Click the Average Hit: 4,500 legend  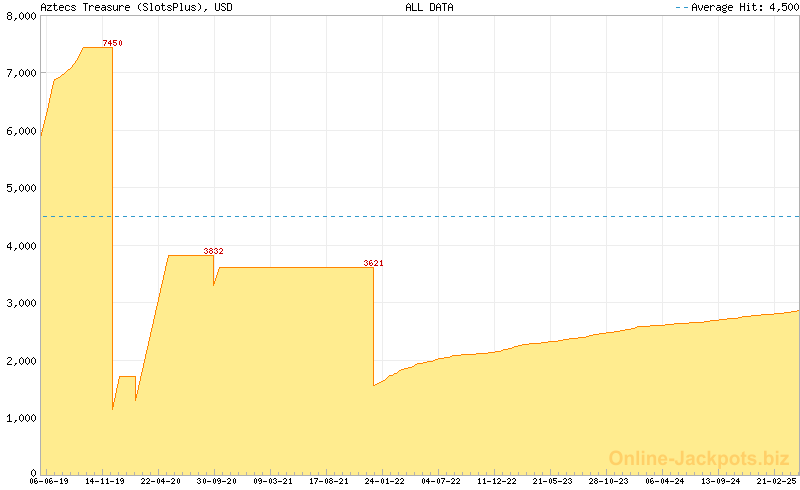click(736, 7)
